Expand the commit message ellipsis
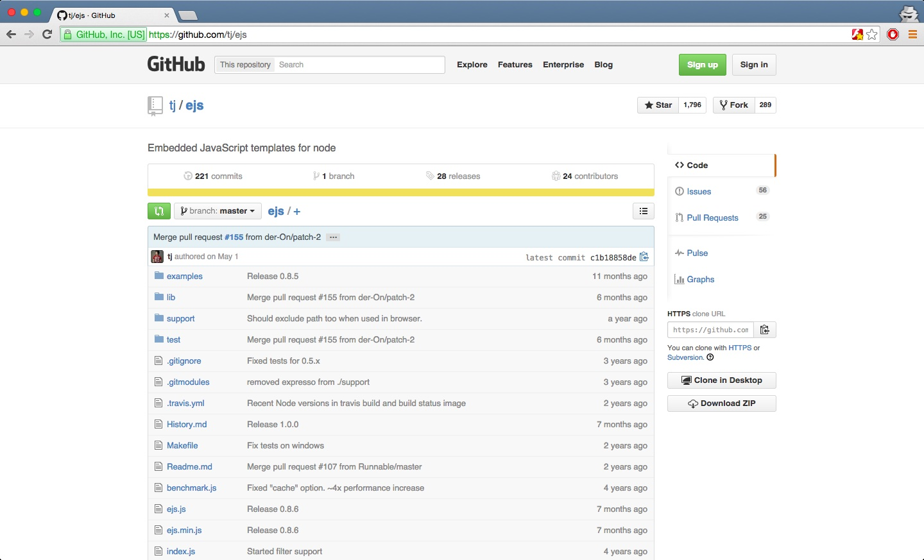The image size is (924, 560). pyautogui.click(x=333, y=237)
